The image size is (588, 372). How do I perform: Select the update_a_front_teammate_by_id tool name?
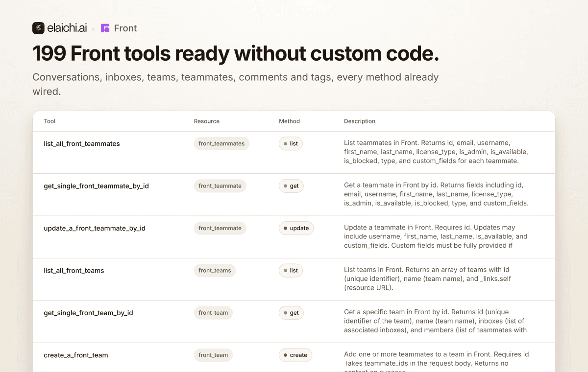tap(95, 228)
